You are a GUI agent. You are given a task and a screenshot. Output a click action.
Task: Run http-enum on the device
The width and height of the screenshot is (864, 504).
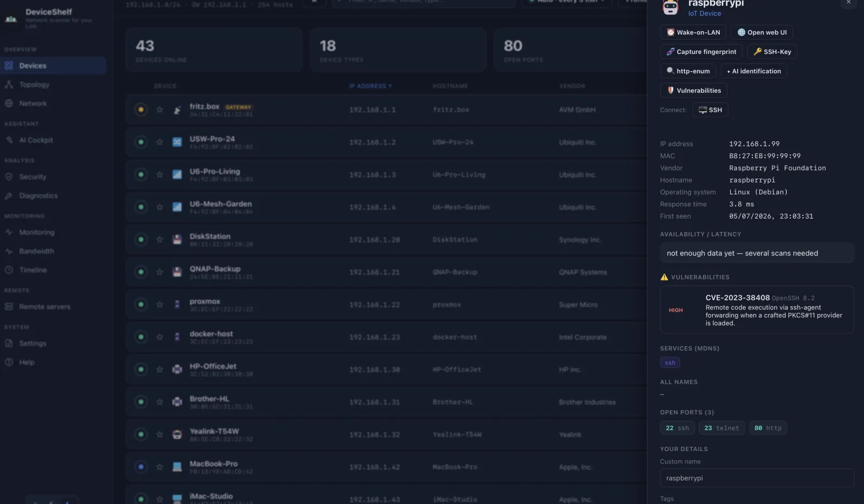pos(688,71)
